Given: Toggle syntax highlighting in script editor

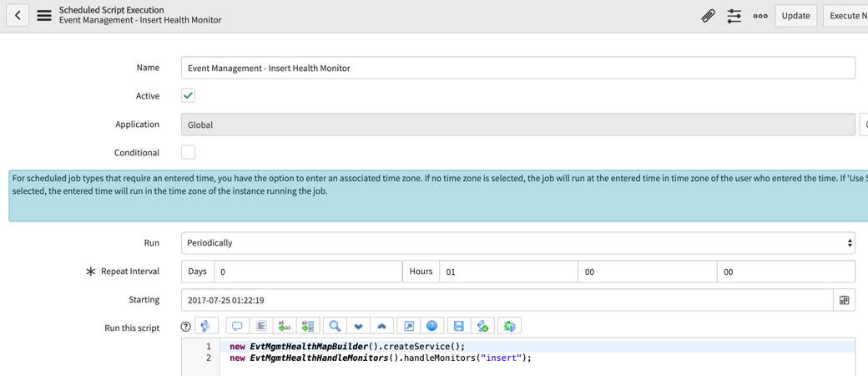Looking at the screenshot, I should point(206,326).
